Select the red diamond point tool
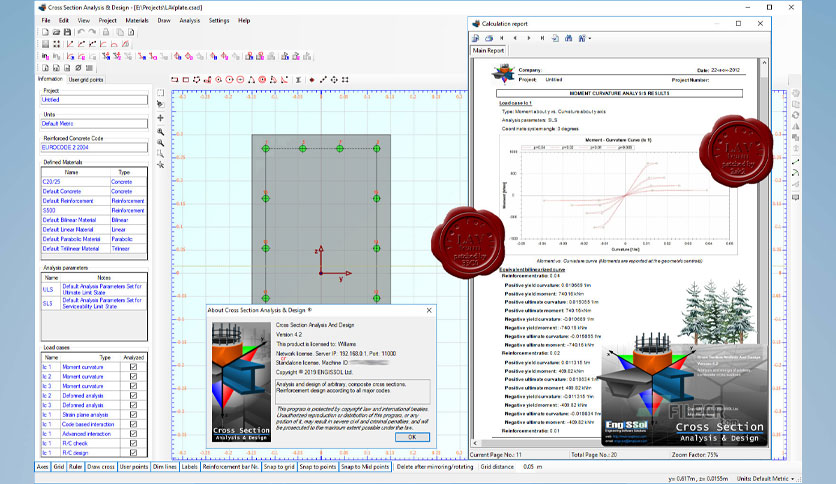836x484 pixels. pyautogui.click(x=312, y=79)
